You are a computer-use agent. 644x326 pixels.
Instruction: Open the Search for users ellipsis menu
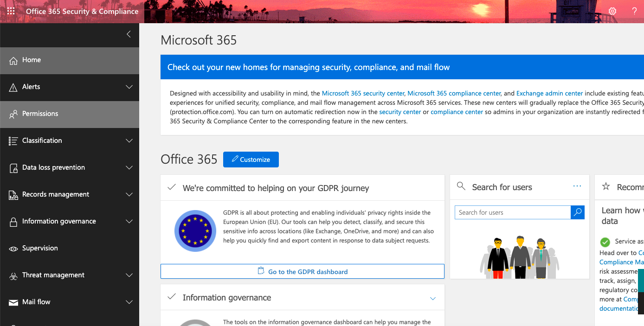click(x=577, y=186)
